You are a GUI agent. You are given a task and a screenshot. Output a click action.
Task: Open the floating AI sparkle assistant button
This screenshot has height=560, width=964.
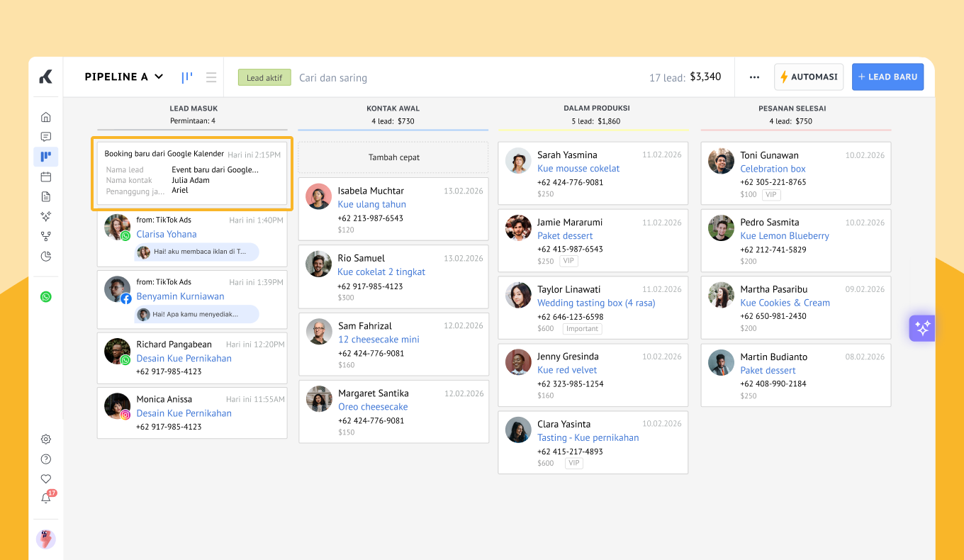point(922,328)
